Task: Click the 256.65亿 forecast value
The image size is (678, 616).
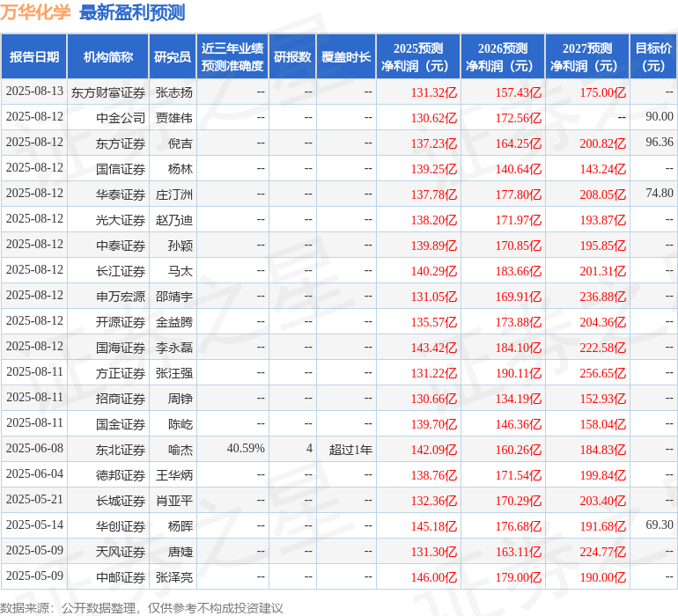Action: coord(603,373)
